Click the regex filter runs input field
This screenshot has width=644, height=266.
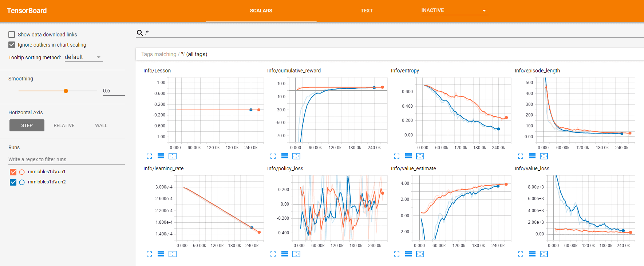[66, 159]
